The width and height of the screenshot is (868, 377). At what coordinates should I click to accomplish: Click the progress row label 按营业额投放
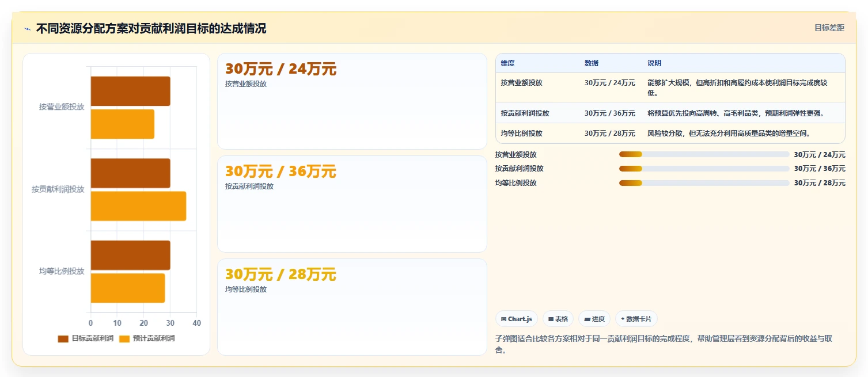pos(516,155)
